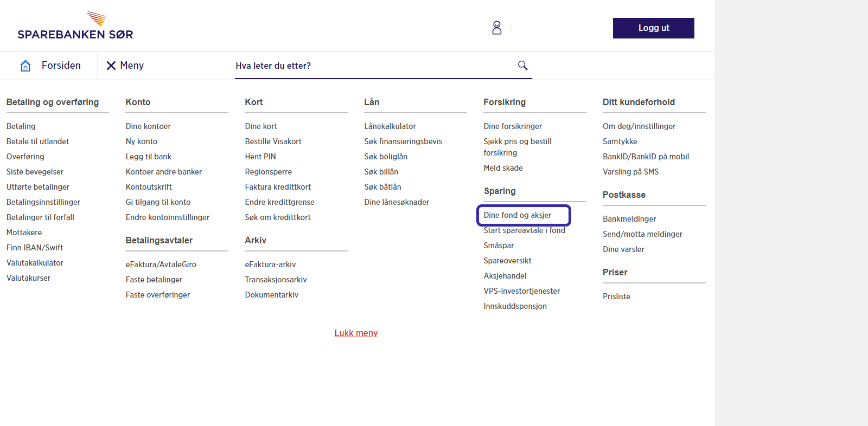
Task: Open Søk båtlån
Action: [x=383, y=187]
